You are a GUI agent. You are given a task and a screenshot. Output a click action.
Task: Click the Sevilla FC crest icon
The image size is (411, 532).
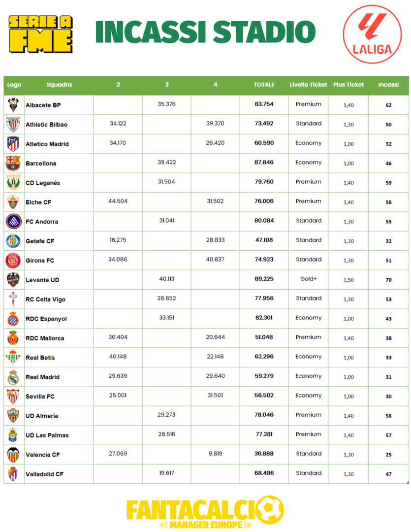click(x=13, y=396)
